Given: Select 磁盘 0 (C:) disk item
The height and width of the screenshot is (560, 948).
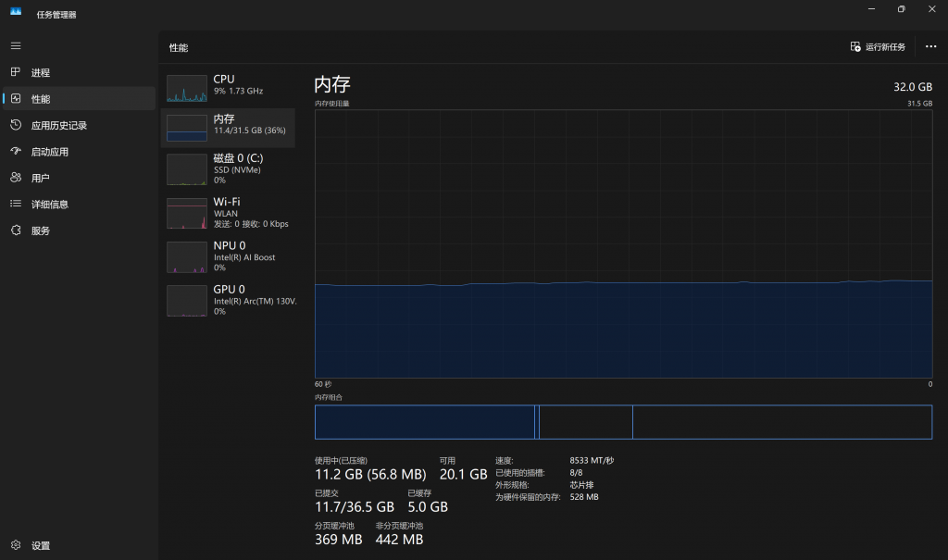Looking at the screenshot, I should pos(228,169).
